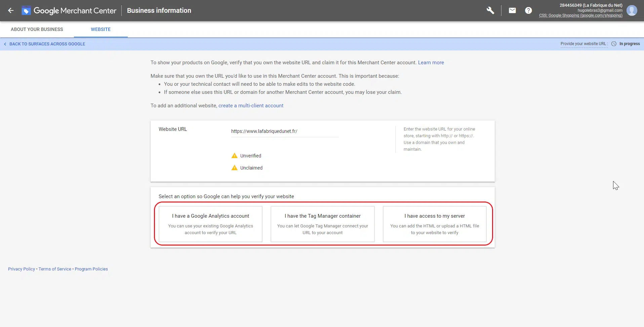
Task: Choose I have the Tag Manager container
Action: click(322, 224)
